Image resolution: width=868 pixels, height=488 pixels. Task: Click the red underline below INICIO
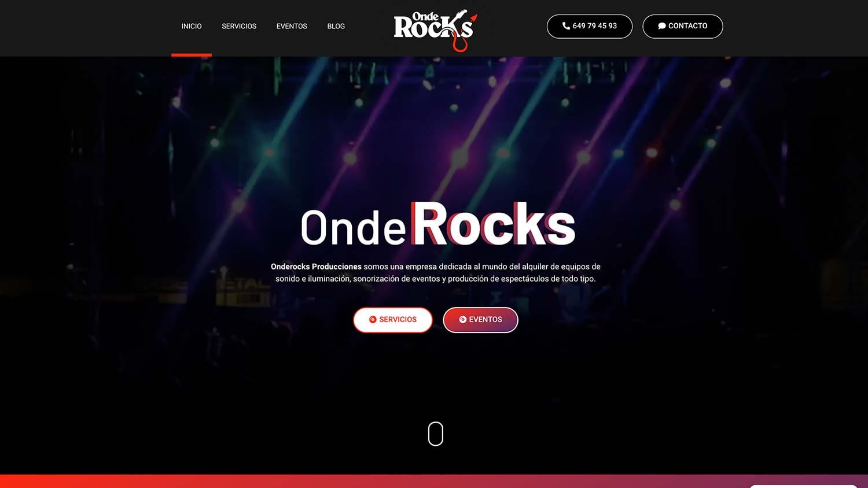pyautogui.click(x=192, y=55)
